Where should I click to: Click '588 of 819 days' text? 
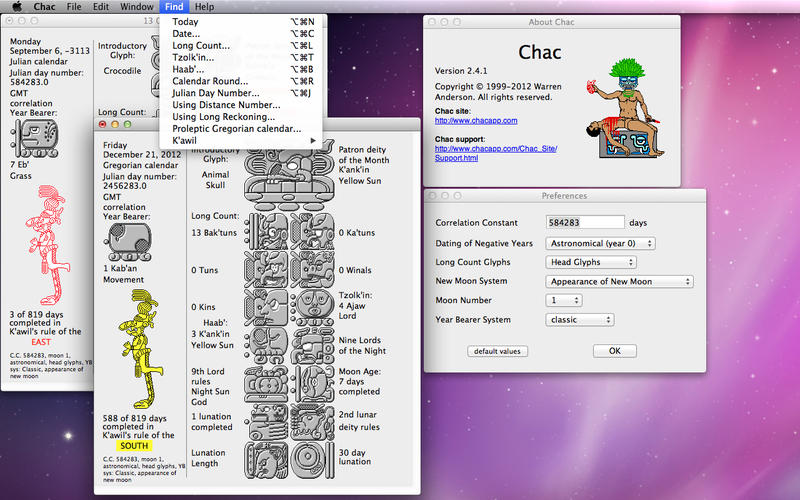point(134,418)
